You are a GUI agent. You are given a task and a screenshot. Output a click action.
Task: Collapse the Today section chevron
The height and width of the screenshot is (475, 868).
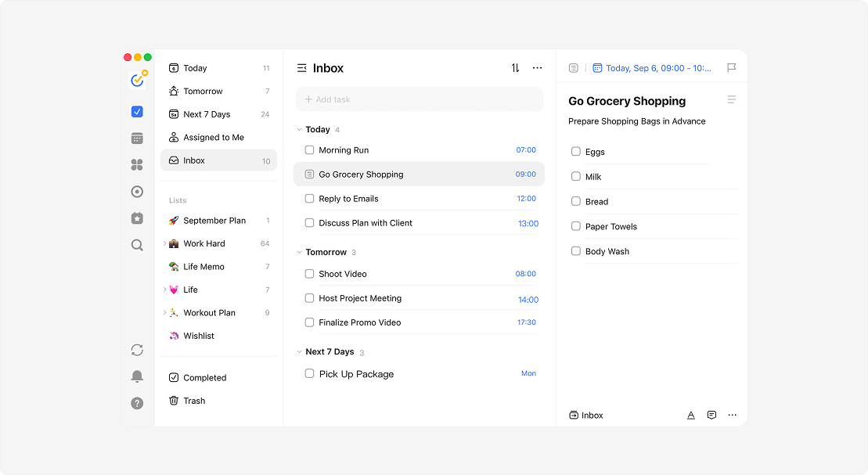coord(300,130)
